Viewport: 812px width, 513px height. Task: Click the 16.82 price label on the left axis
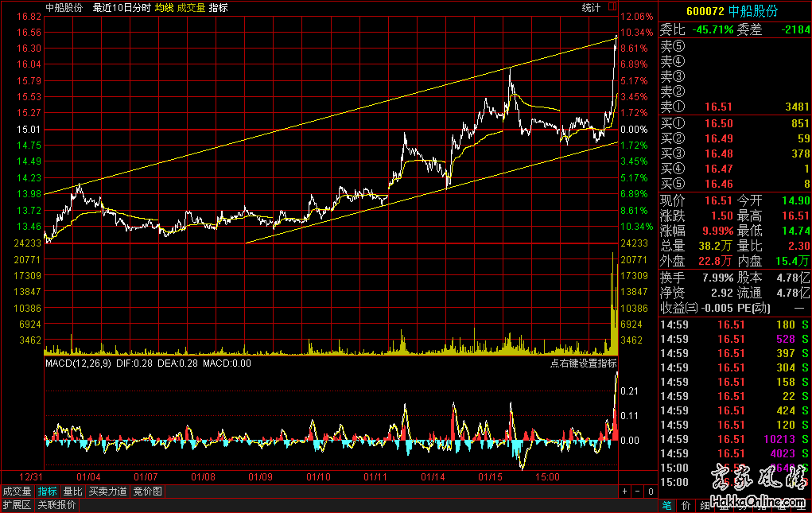(x=29, y=17)
